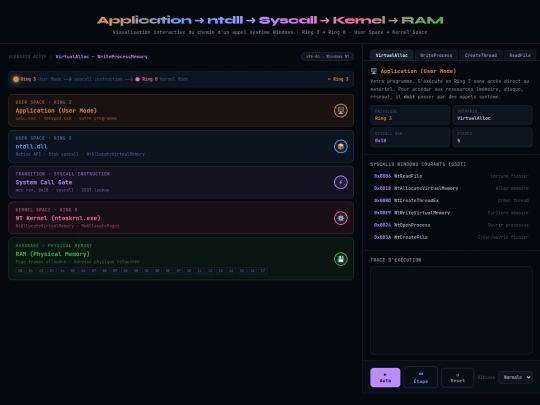This screenshot has width=540, height=405.
Task: Advance one step with Étape button
Action: 420,377
